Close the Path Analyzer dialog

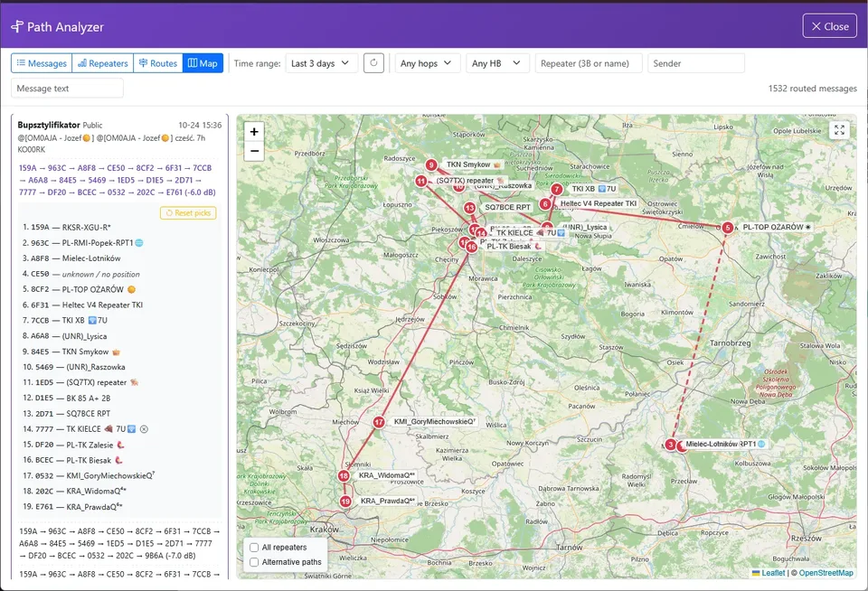(x=829, y=26)
